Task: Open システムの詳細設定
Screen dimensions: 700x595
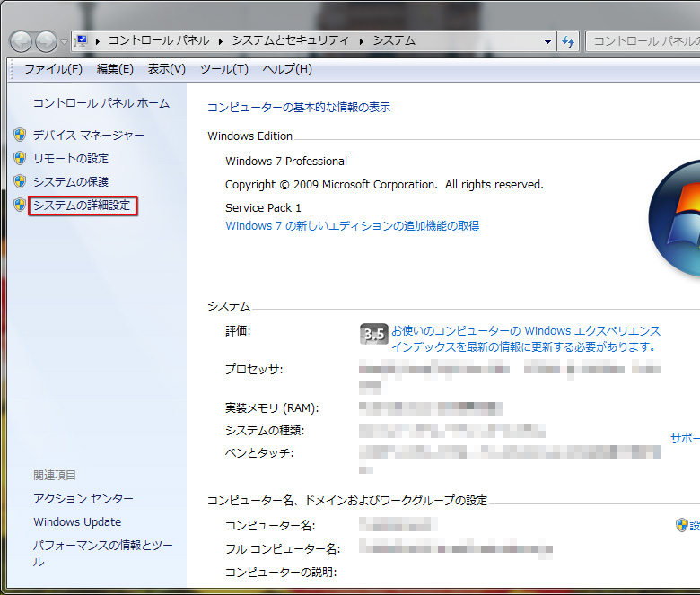Action: [83, 206]
